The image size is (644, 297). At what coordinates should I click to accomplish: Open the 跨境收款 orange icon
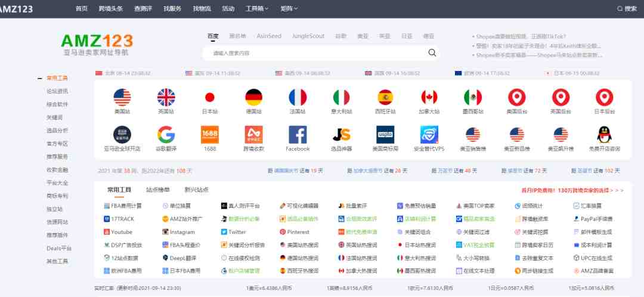coord(253,134)
